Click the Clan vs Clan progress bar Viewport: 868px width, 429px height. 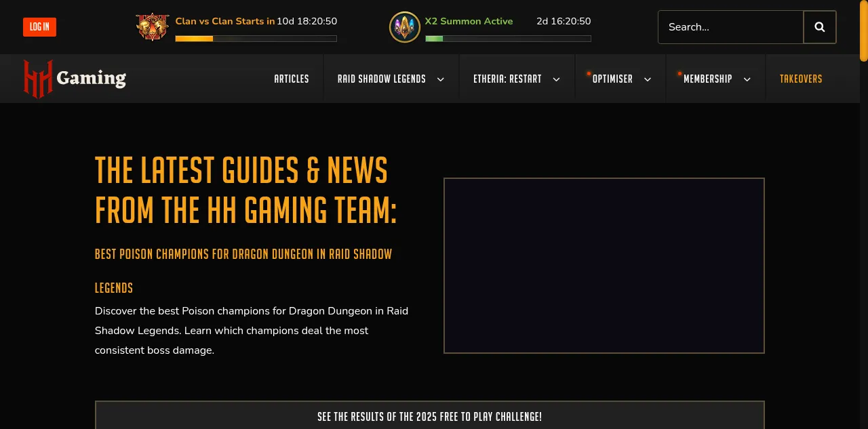(256, 39)
